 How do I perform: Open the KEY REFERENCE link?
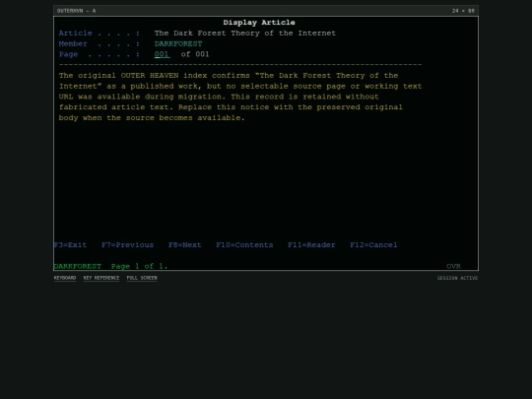[101, 278]
